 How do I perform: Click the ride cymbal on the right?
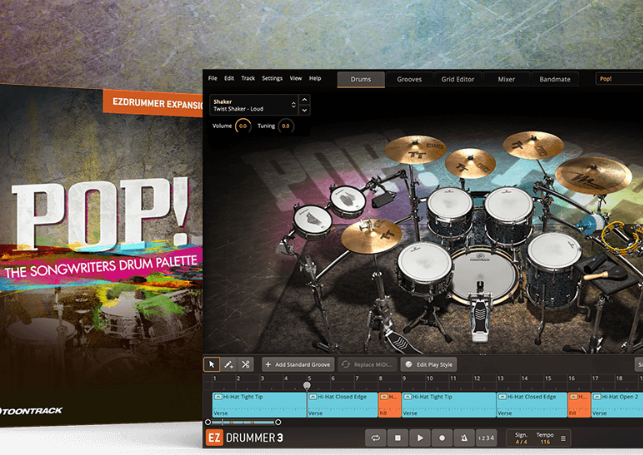click(x=593, y=175)
